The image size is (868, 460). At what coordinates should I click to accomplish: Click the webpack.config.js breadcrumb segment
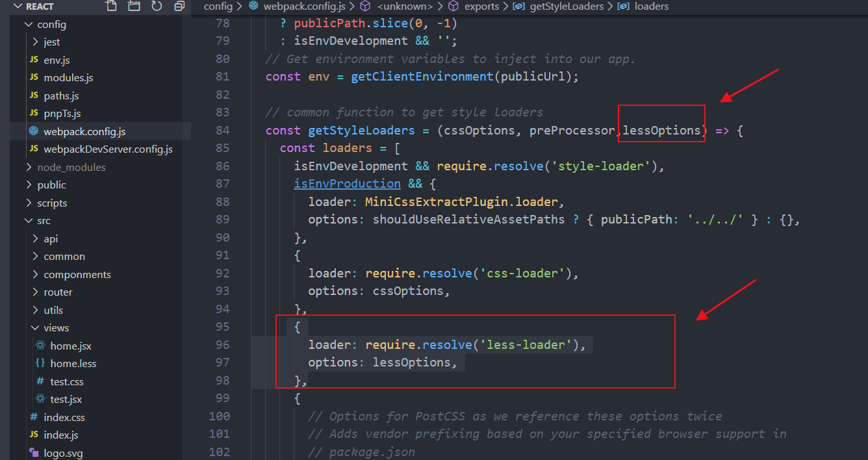point(305,6)
